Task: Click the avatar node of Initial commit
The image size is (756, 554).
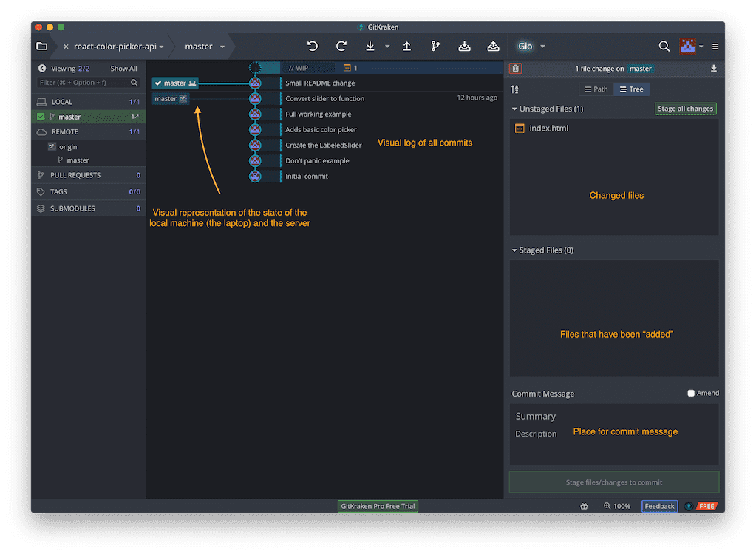Action: (x=255, y=177)
